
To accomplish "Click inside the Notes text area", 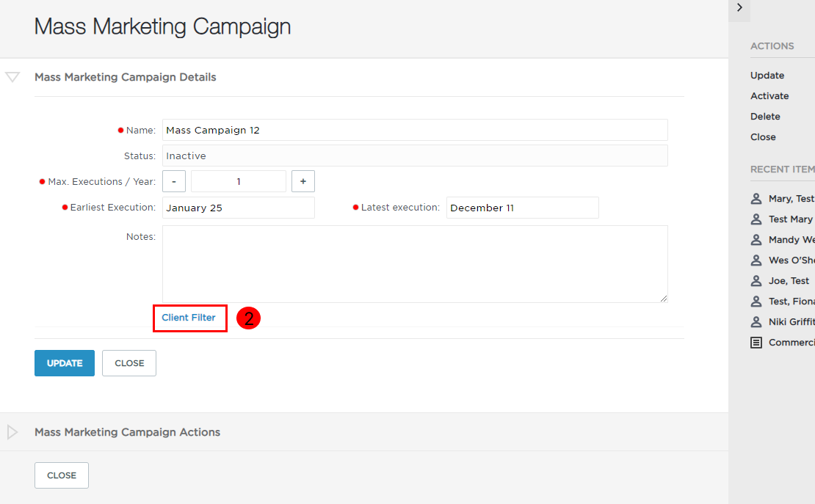I will point(415,264).
